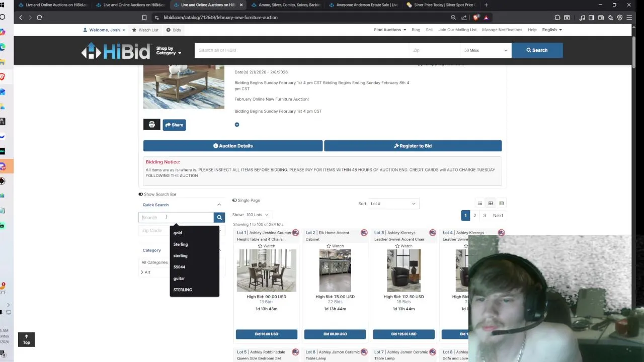
Task: Bid 80.00 USD on Lot 2
Action: 335,334
